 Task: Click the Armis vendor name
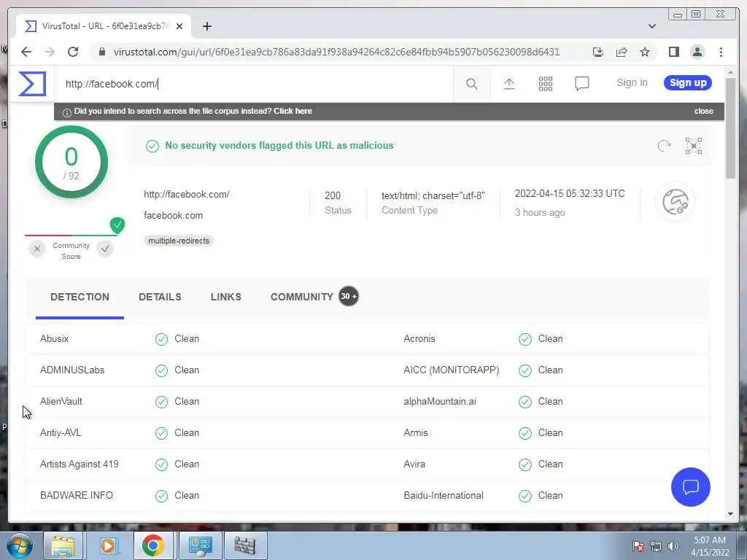point(415,433)
